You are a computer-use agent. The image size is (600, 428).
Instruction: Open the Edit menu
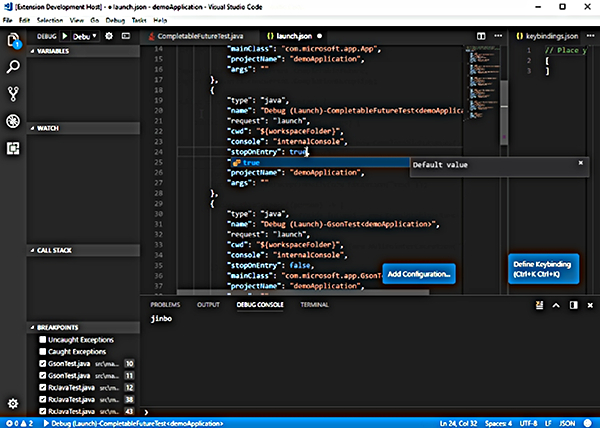click(24, 20)
